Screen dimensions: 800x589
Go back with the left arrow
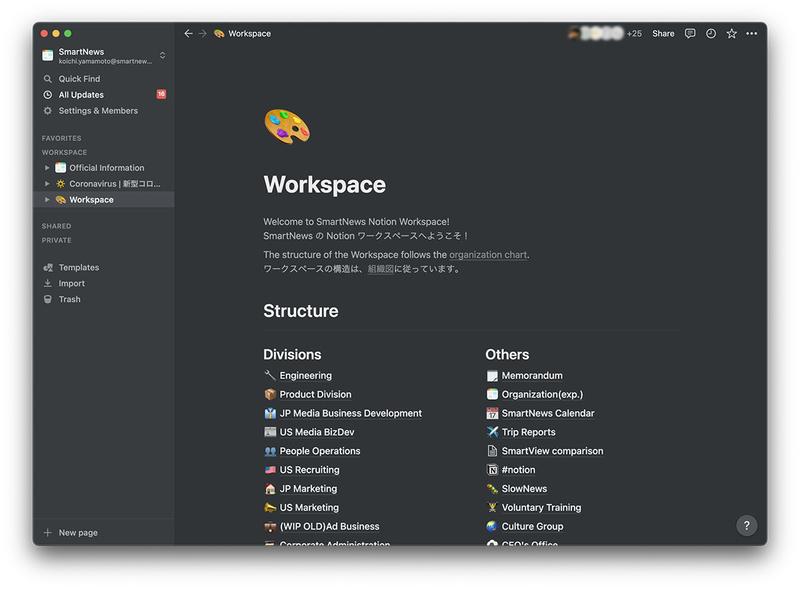tap(188, 33)
